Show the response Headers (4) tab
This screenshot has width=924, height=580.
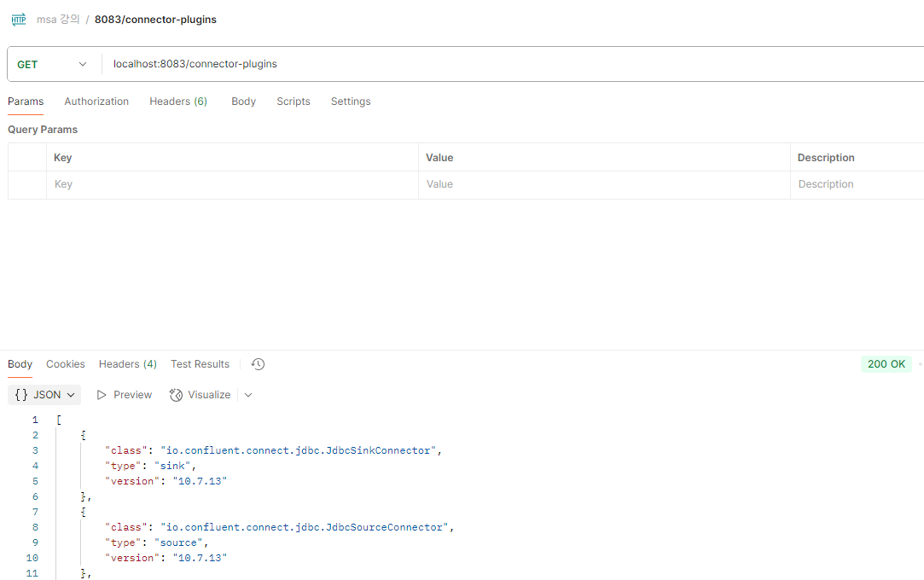[128, 364]
